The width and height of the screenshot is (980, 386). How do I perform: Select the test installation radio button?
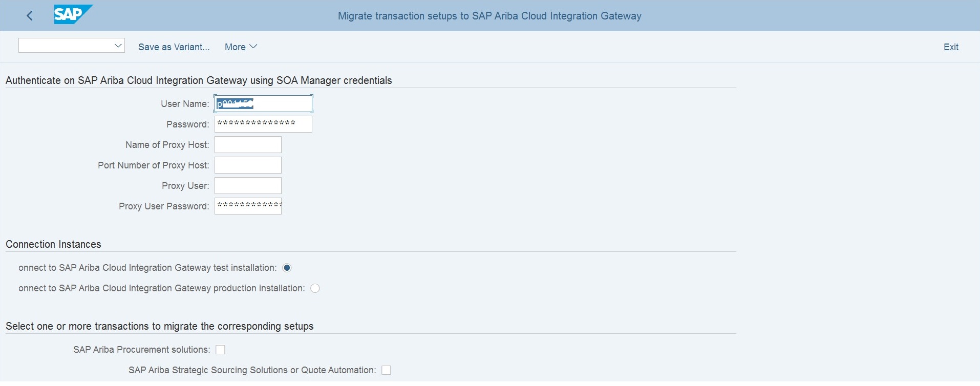click(x=287, y=268)
